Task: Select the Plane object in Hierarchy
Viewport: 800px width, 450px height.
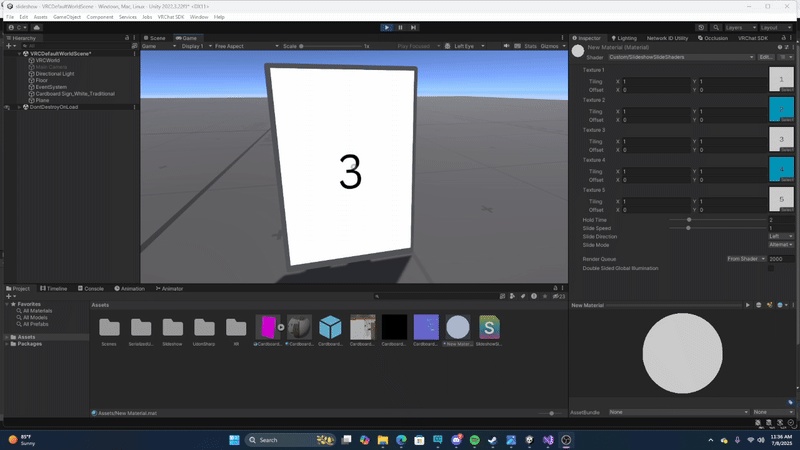Action: pyautogui.click(x=42, y=101)
